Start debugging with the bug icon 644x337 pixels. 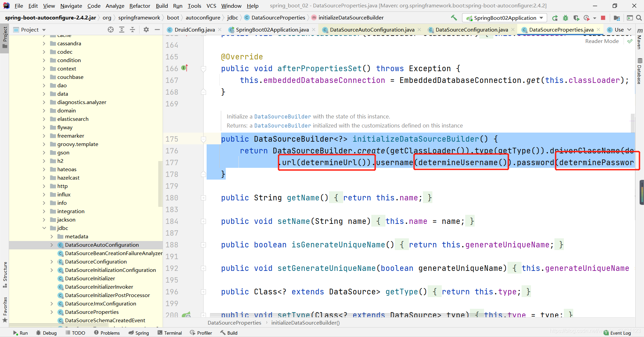click(x=566, y=18)
